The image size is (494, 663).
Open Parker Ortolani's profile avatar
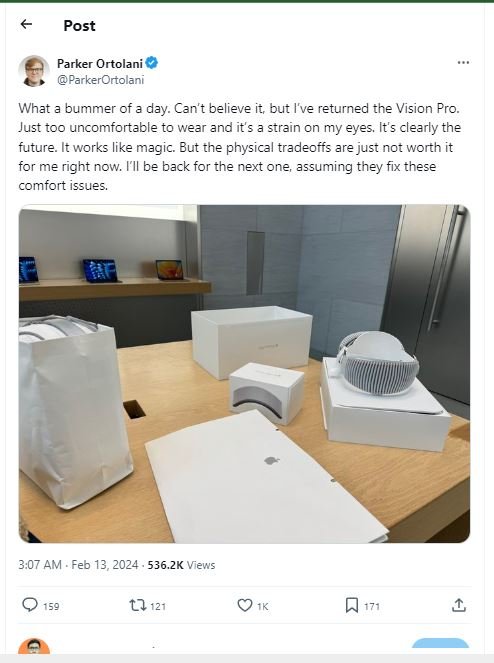(x=34, y=71)
